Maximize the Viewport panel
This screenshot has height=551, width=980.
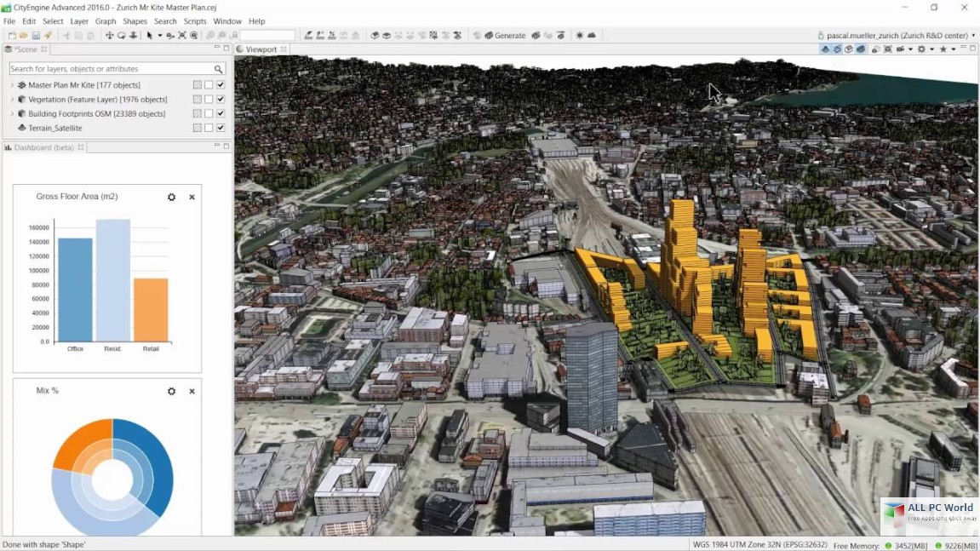(x=972, y=48)
